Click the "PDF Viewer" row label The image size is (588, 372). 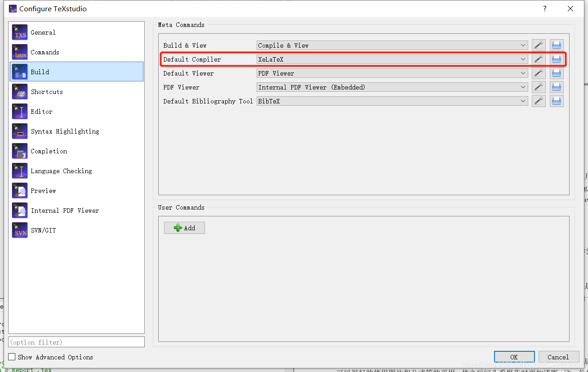pos(182,87)
